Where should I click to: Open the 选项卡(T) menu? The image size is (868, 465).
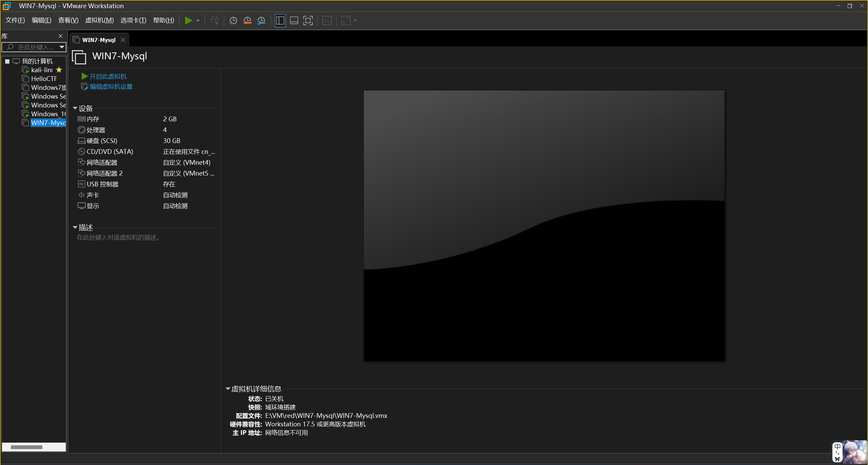[x=133, y=20]
